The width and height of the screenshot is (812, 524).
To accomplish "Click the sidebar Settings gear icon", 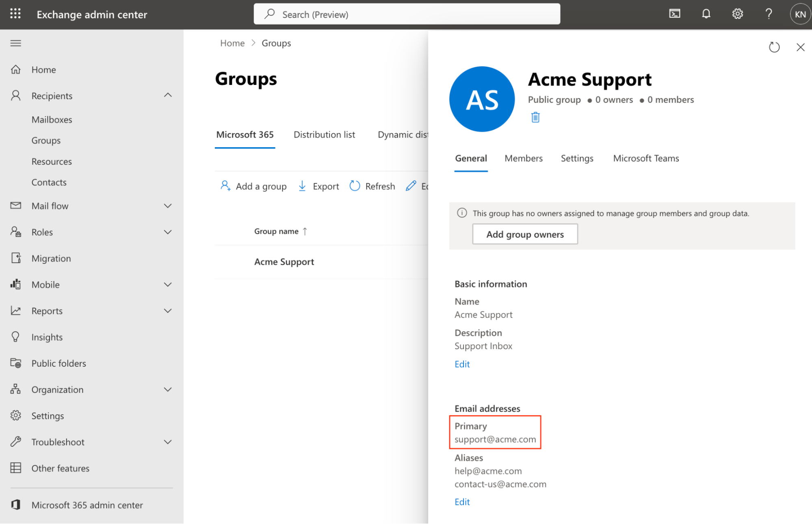I will point(16,415).
